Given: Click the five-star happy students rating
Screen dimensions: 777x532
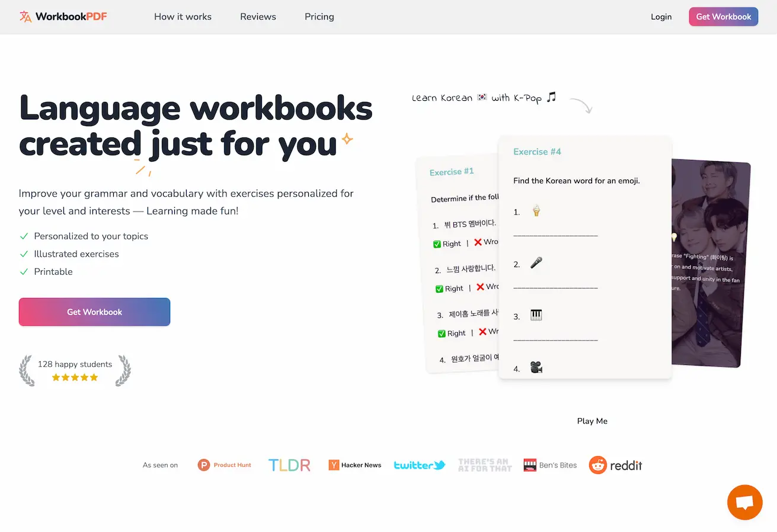Looking at the screenshot, I should coord(75,371).
